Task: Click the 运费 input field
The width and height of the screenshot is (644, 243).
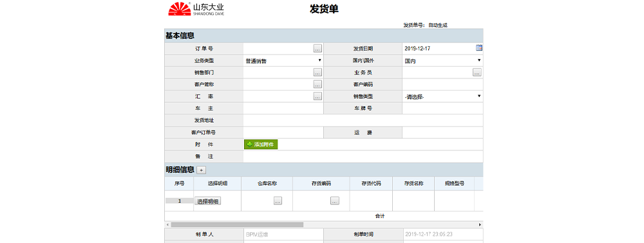Action: click(443, 132)
